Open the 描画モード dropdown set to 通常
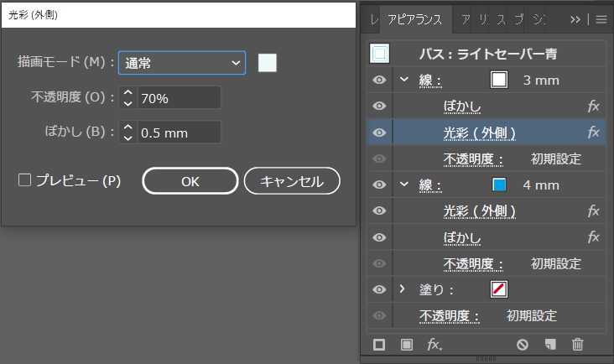The width and height of the screenshot is (614, 364). coord(182,63)
